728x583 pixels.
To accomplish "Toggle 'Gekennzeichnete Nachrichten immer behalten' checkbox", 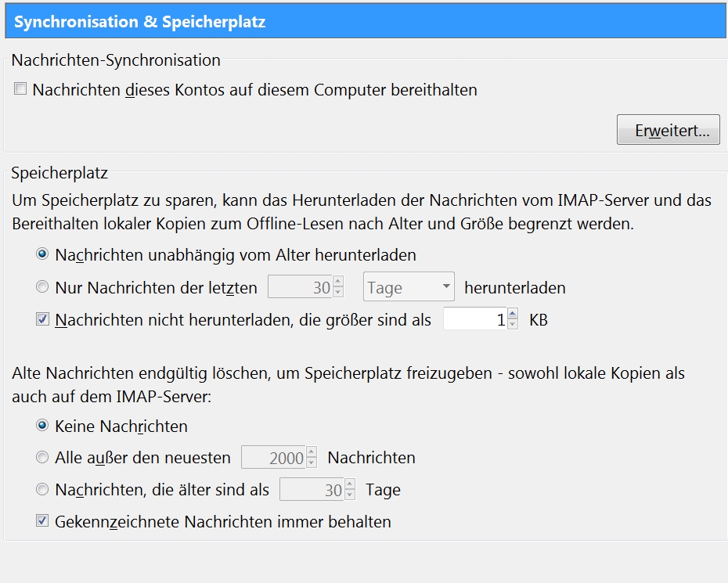I will click(42, 521).
